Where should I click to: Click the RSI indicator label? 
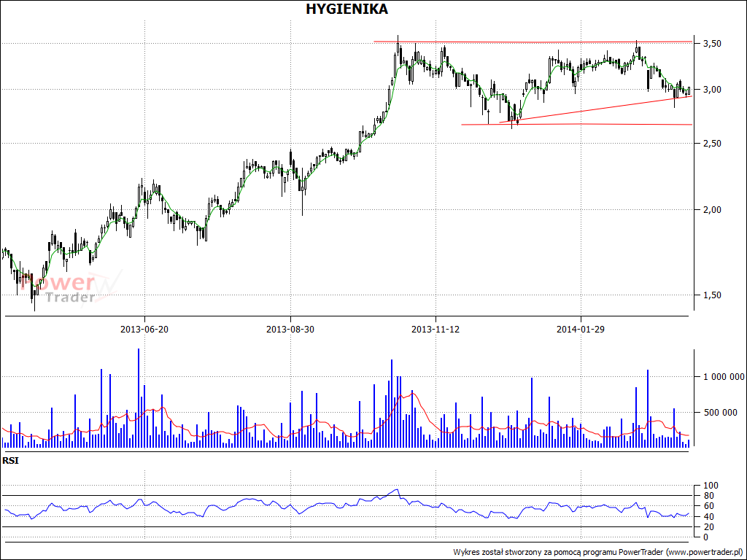pos(10,461)
